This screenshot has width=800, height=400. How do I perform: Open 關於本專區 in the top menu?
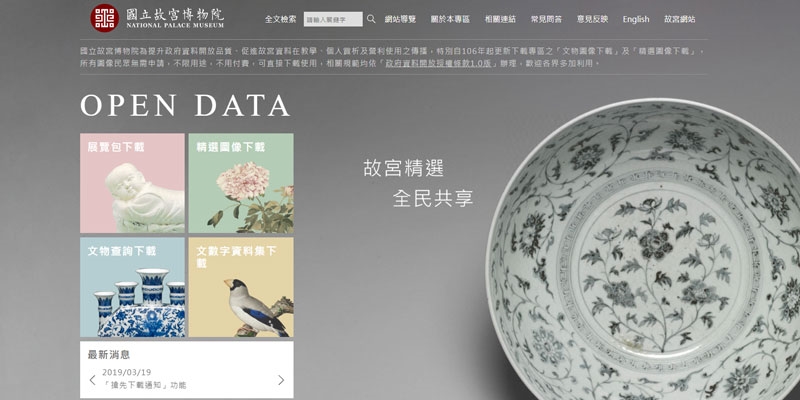click(x=450, y=19)
